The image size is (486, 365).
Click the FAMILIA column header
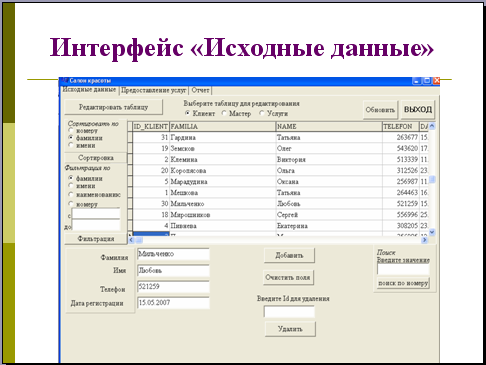[x=223, y=127]
